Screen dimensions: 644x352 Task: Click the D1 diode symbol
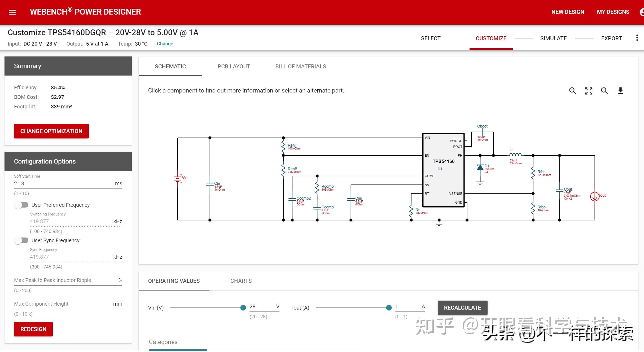pos(480,167)
